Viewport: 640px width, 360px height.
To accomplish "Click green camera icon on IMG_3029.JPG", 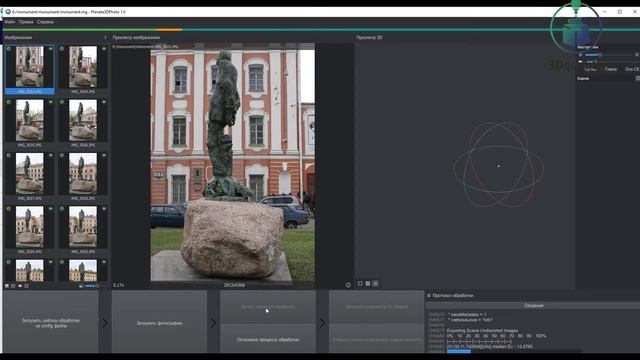I will (51, 209).
